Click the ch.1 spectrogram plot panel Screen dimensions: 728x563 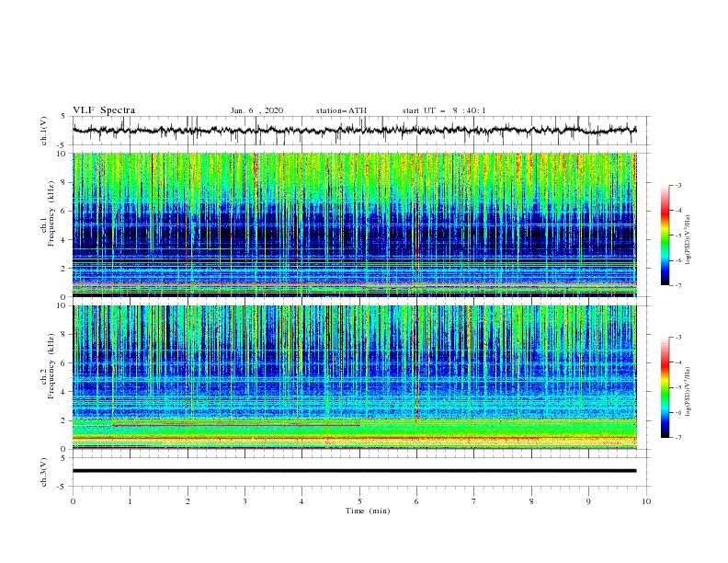pos(355,224)
